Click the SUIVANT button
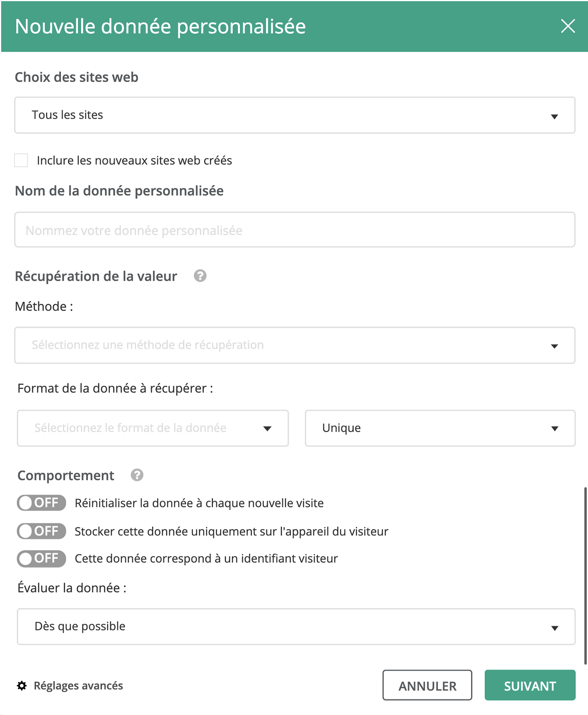This screenshot has width=588, height=715. 530,685
